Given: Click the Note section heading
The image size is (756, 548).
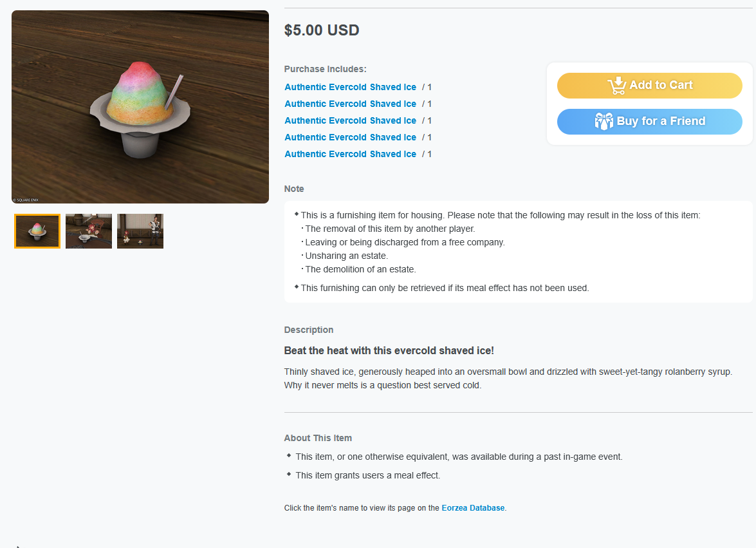Looking at the screenshot, I should pyautogui.click(x=294, y=189).
